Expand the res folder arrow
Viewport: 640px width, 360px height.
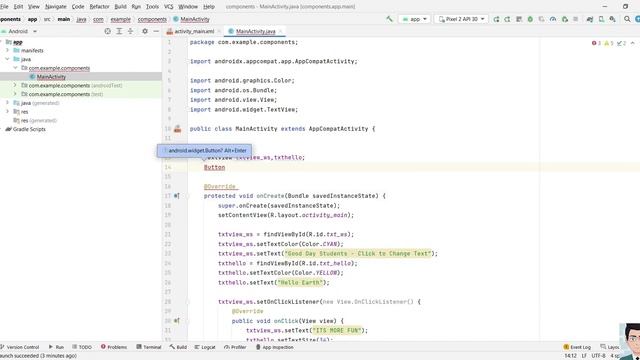(x=7, y=111)
